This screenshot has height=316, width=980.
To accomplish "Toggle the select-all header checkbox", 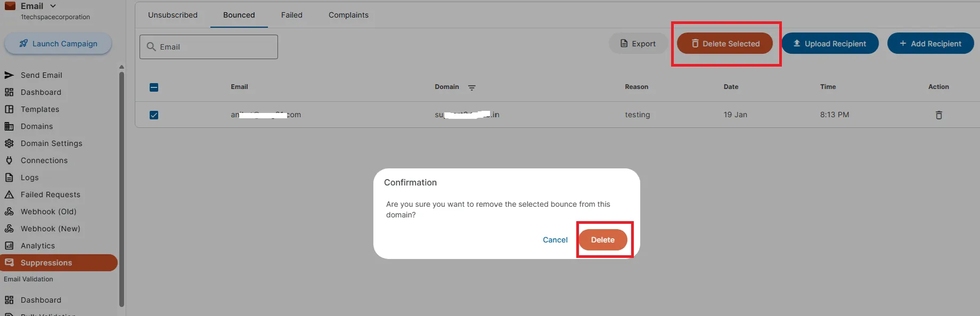I will click(154, 87).
